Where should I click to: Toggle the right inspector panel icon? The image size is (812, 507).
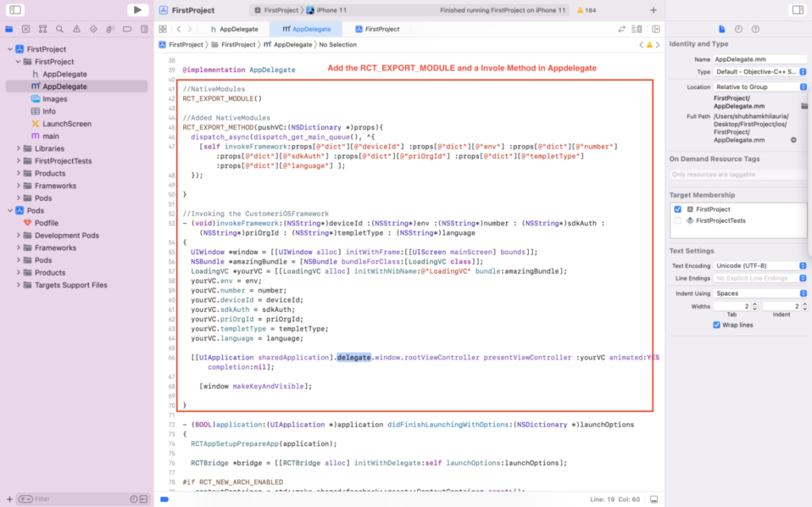pos(798,10)
